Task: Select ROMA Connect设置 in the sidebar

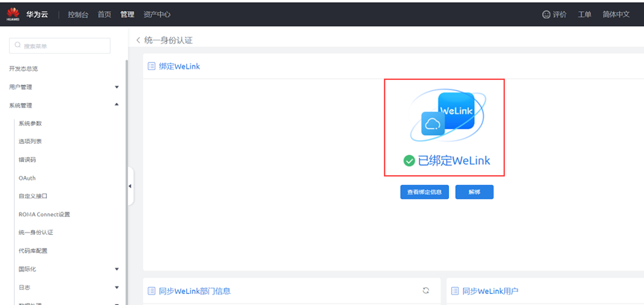Action: tap(45, 215)
